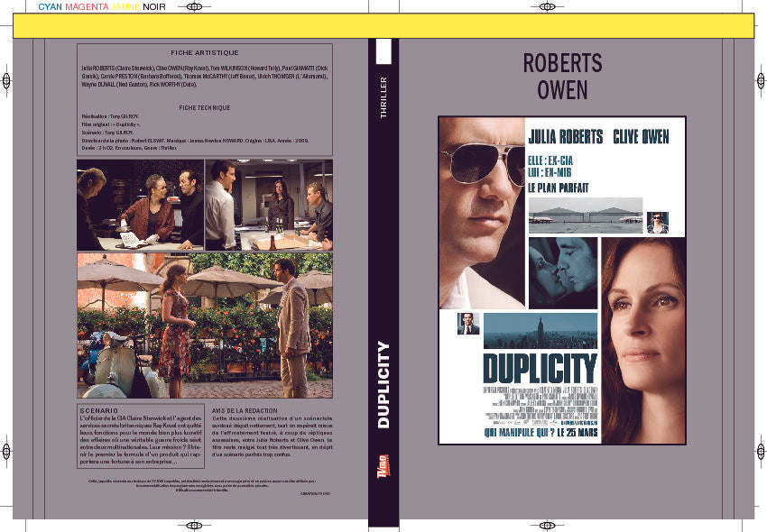
Task: Click the man in sunglasses poster image
Action: click(482, 213)
